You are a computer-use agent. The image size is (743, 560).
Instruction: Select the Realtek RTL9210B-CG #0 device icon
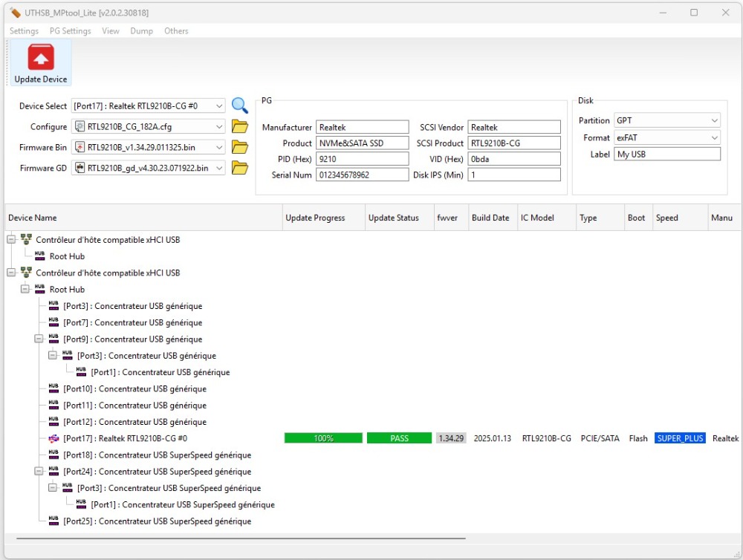(53, 438)
